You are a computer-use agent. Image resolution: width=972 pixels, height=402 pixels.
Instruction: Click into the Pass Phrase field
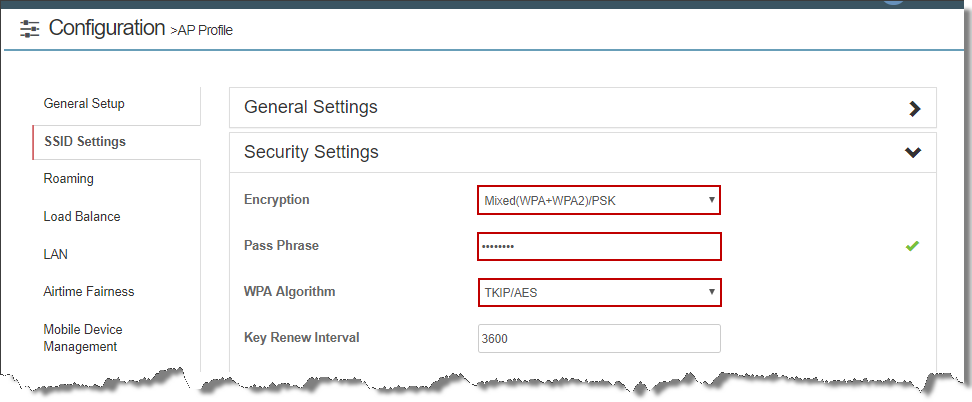(x=599, y=246)
